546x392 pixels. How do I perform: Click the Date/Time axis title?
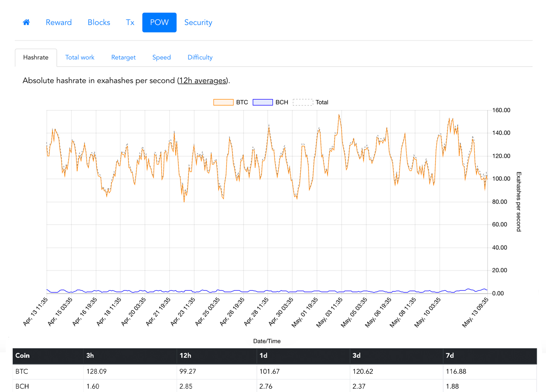(267, 341)
